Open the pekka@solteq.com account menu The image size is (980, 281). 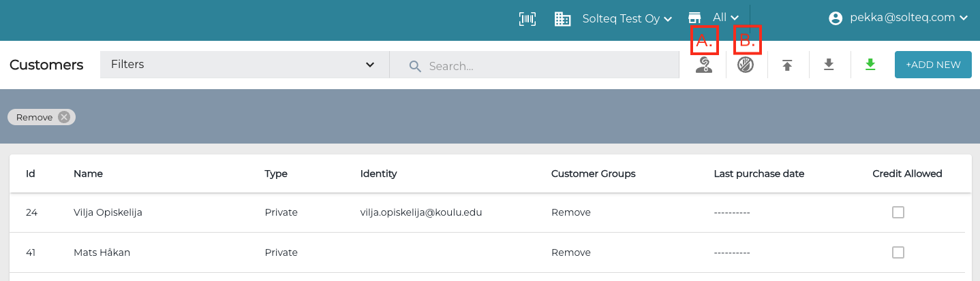908,18
